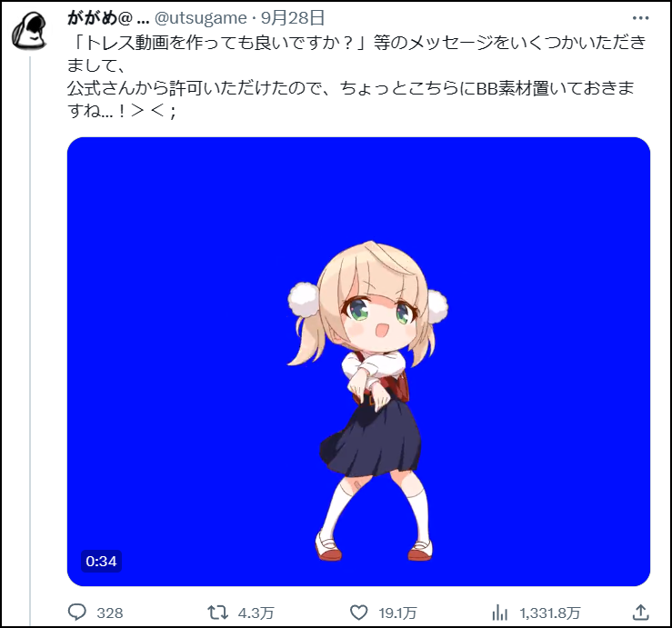Open the view analytics bar chart icon
The height and width of the screenshot is (628, 672).
(x=500, y=613)
